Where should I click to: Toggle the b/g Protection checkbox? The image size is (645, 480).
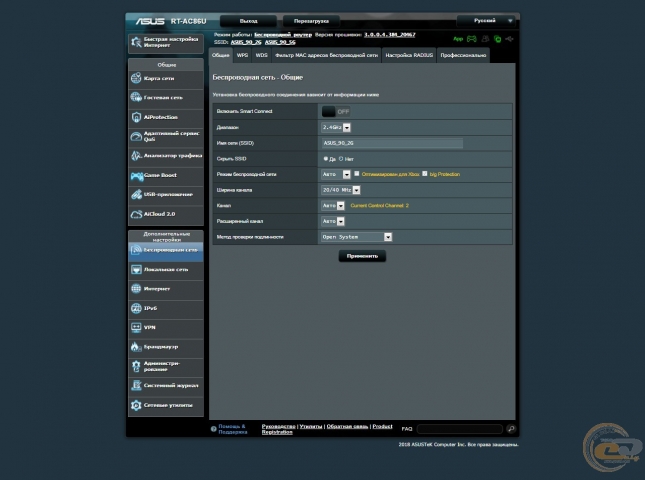click(425, 174)
